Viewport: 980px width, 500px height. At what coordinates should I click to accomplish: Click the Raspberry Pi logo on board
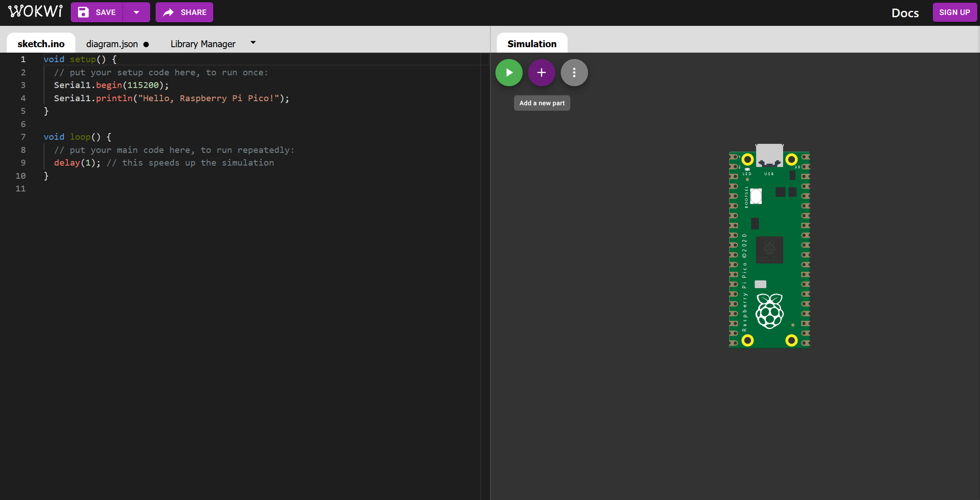[769, 311]
